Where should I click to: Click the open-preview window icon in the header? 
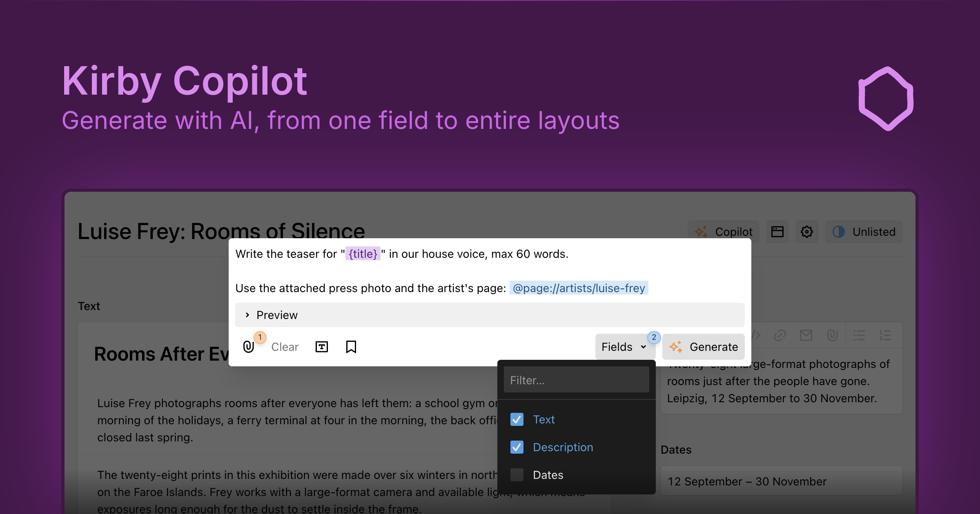[777, 232]
